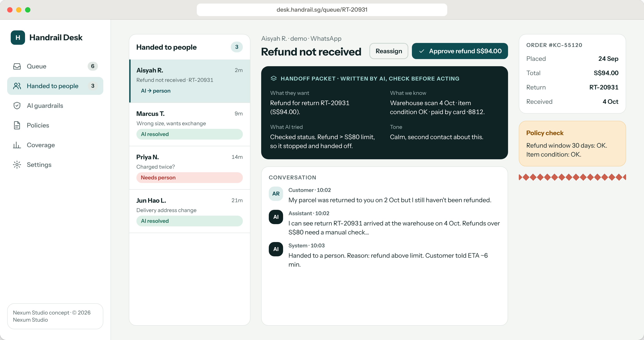The image size is (644, 340).
Task: Click the browser address bar URL
Action: [x=322, y=10]
